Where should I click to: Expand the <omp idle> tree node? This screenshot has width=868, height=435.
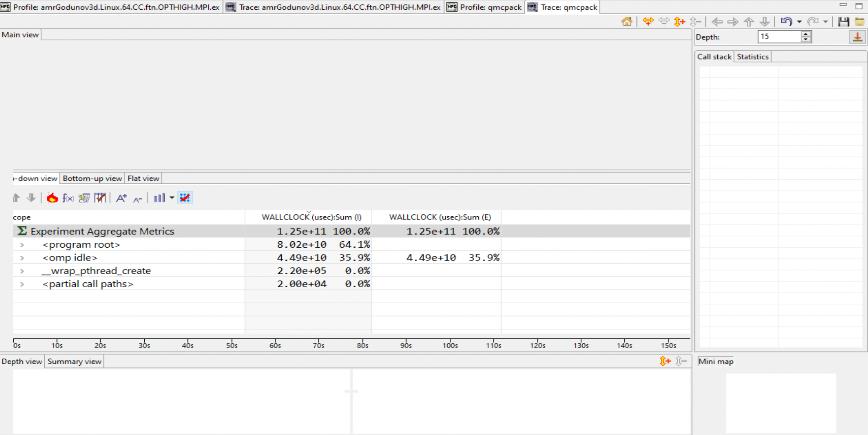point(22,257)
